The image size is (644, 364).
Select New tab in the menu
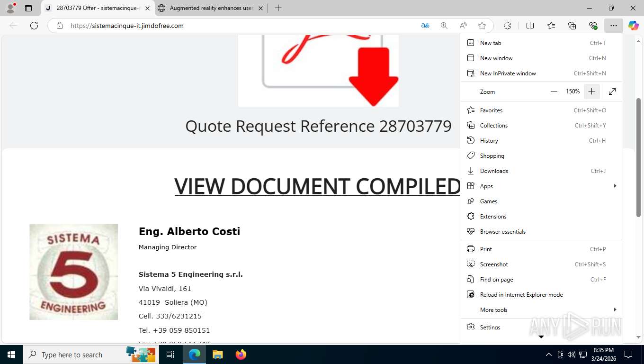541,43
